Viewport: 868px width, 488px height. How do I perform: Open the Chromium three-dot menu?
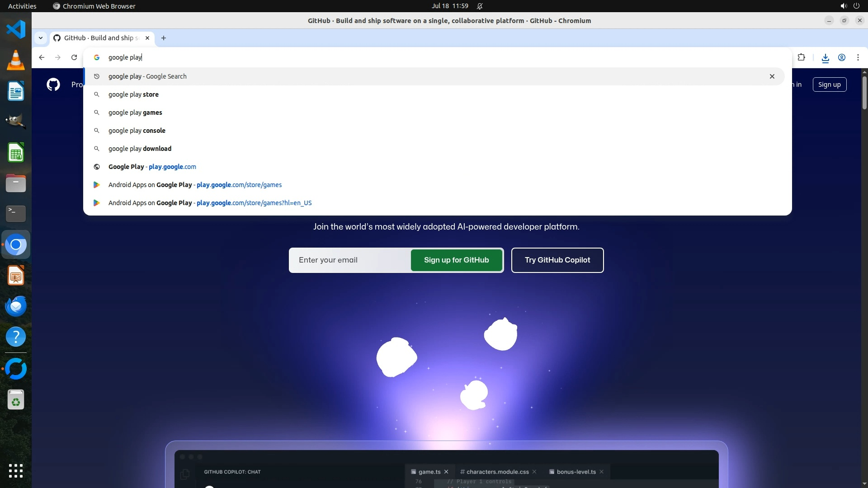click(858, 57)
